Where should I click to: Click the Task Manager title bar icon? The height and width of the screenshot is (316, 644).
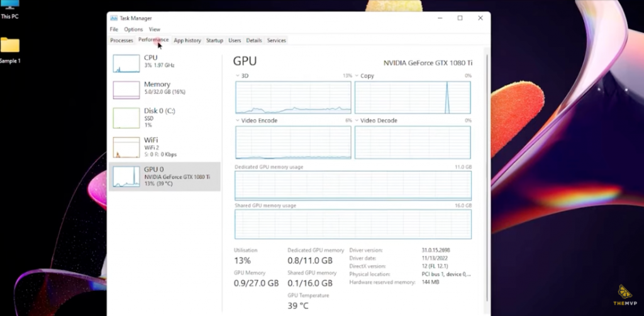(114, 18)
